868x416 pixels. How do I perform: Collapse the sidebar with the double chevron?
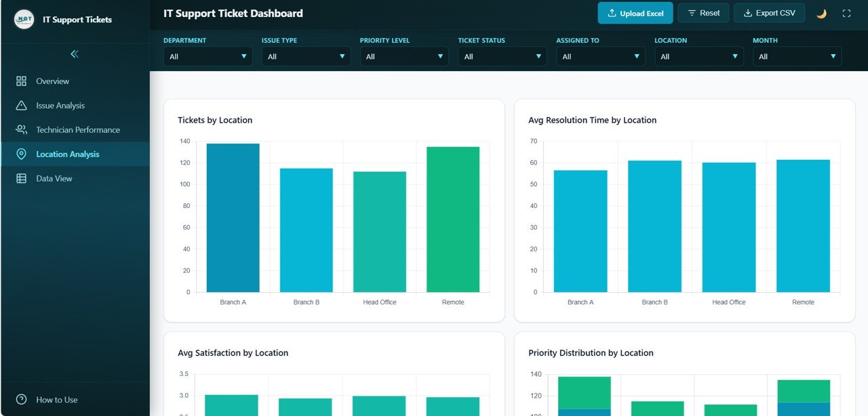pyautogui.click(x=75, y=54)
